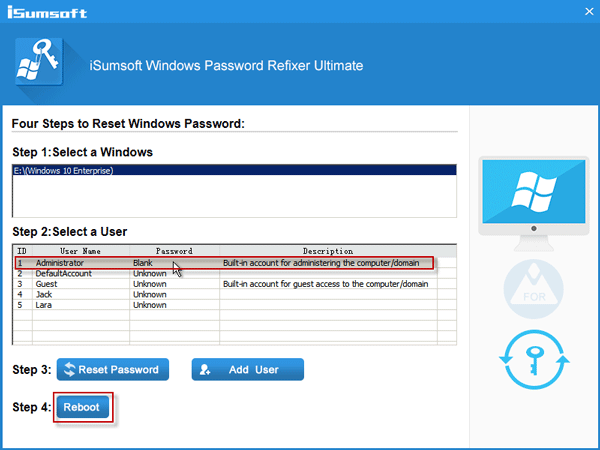Select E:\(Windows 10 Enterprise) in Windows list
The width and height of the screenshot is (600, 450).
[235, 170]
